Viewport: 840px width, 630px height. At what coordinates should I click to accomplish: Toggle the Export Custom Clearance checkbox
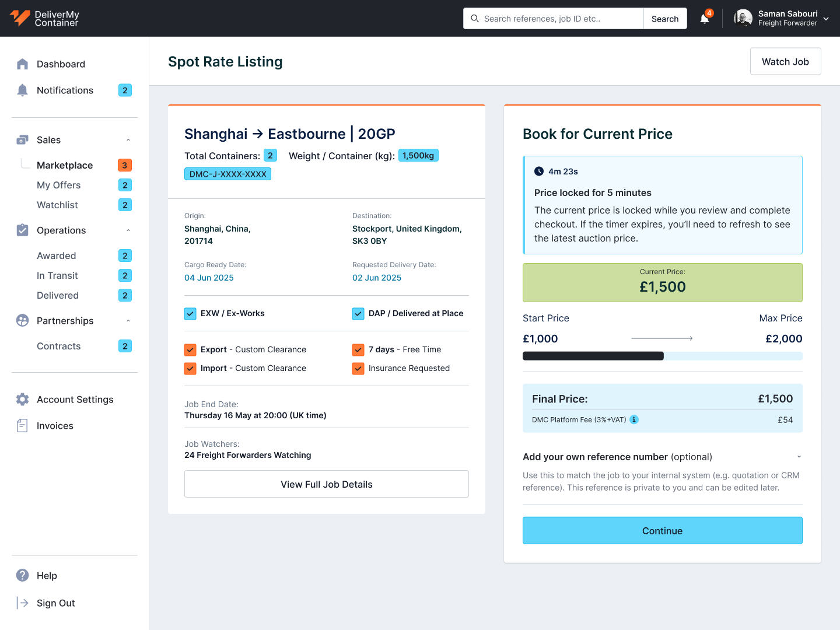tap(190, 350)
